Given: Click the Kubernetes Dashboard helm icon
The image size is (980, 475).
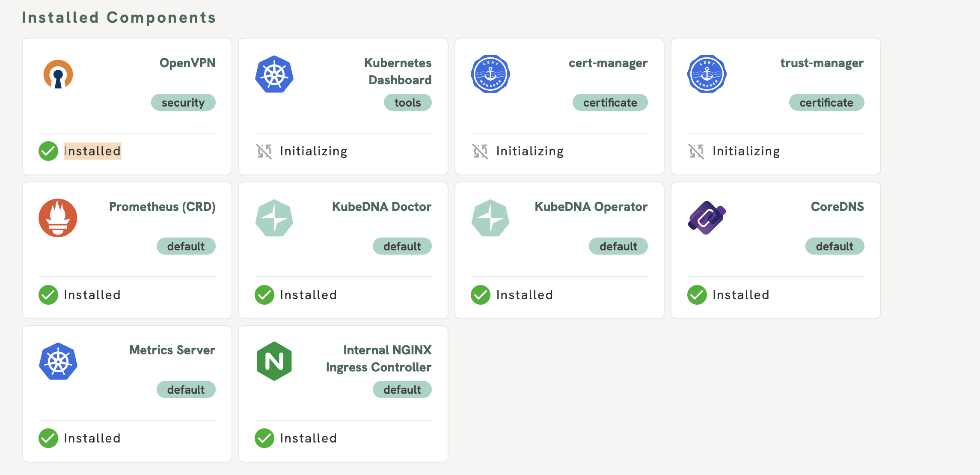Looking at the screenshot, I should tap(274, 74).
